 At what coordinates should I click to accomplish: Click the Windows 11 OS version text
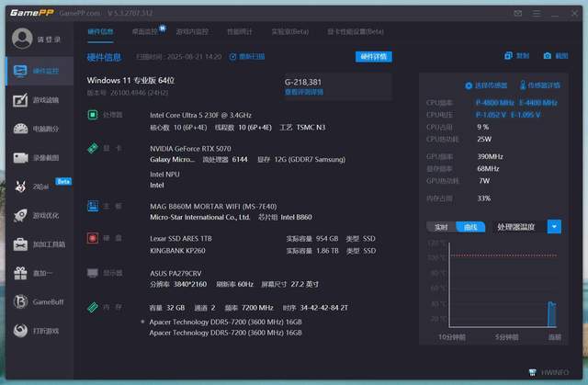tap(130, 80)
